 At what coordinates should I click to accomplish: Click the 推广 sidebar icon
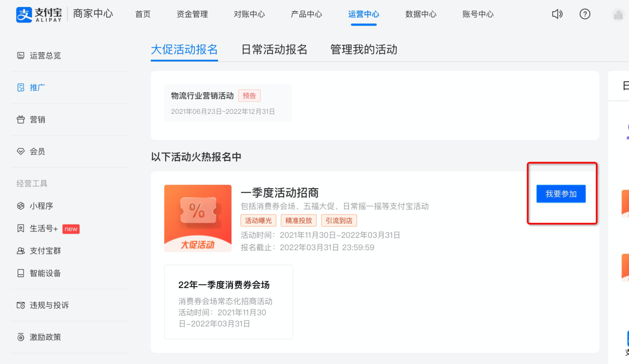[20, 88]
